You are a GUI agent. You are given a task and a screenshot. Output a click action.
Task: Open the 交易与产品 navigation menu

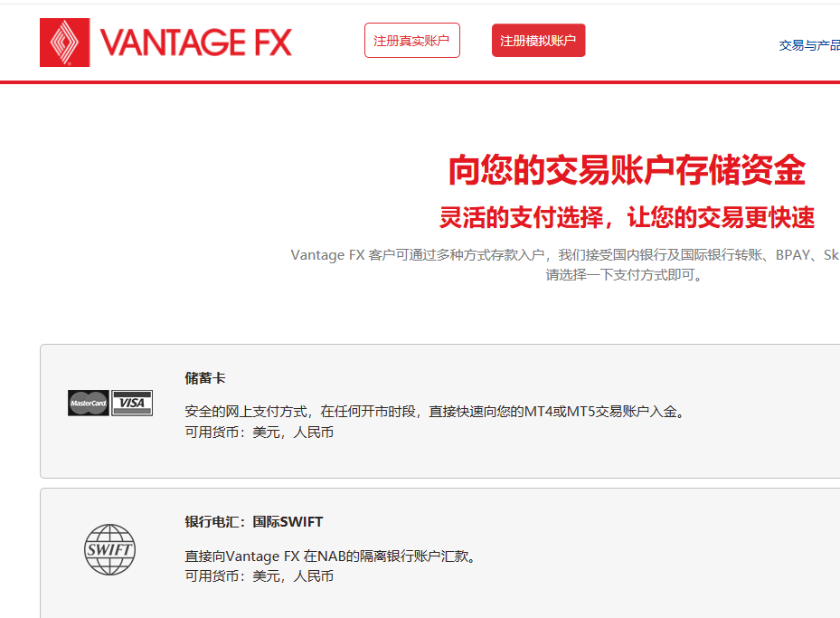[809, 43]
